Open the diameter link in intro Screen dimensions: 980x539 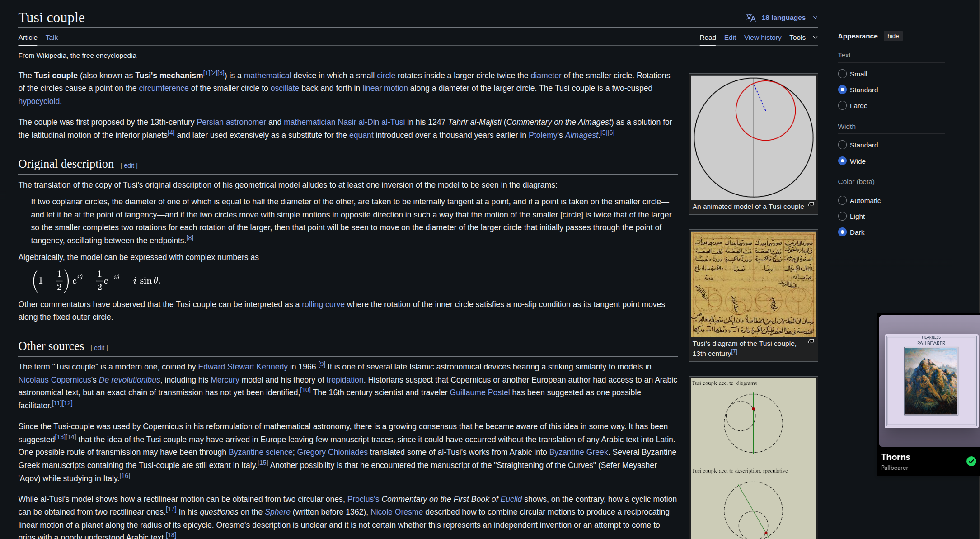tap(546, 76)
